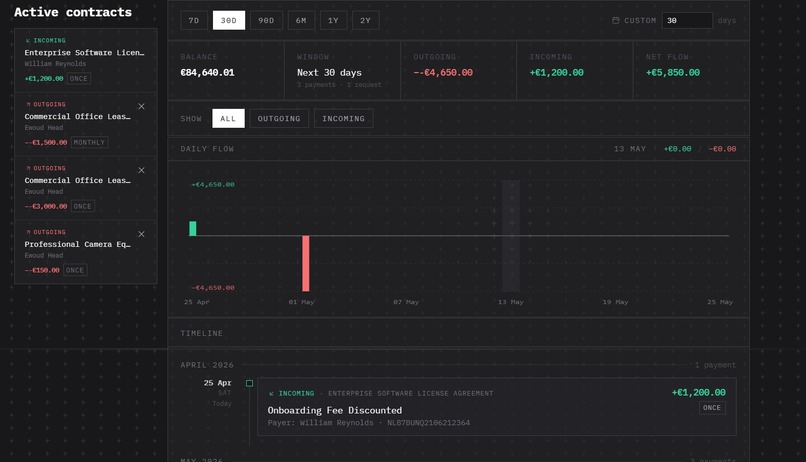Screen dimensions: 806x462
Task: Click the incoming arrow icon in timeline entry
Action: 271,394
